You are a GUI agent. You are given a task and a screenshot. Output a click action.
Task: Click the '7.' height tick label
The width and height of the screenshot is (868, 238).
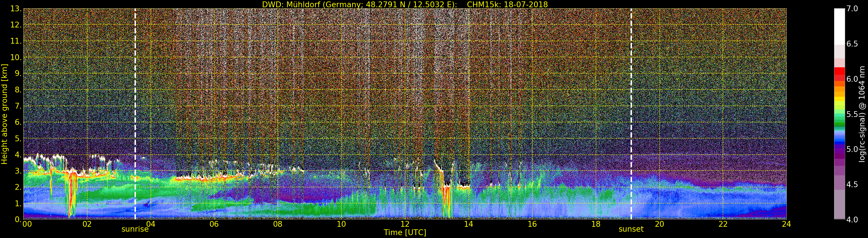(x=18, y=106)
